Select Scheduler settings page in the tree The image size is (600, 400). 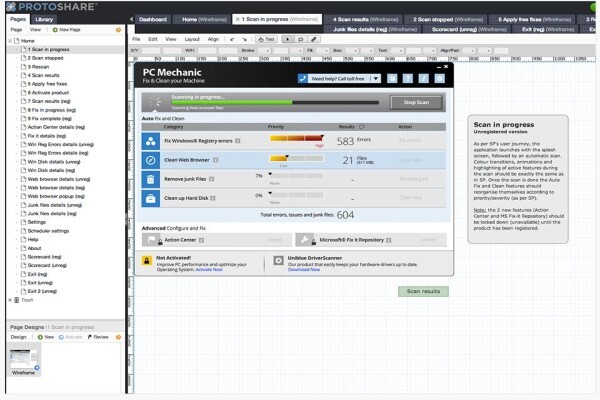pos(48,231)
